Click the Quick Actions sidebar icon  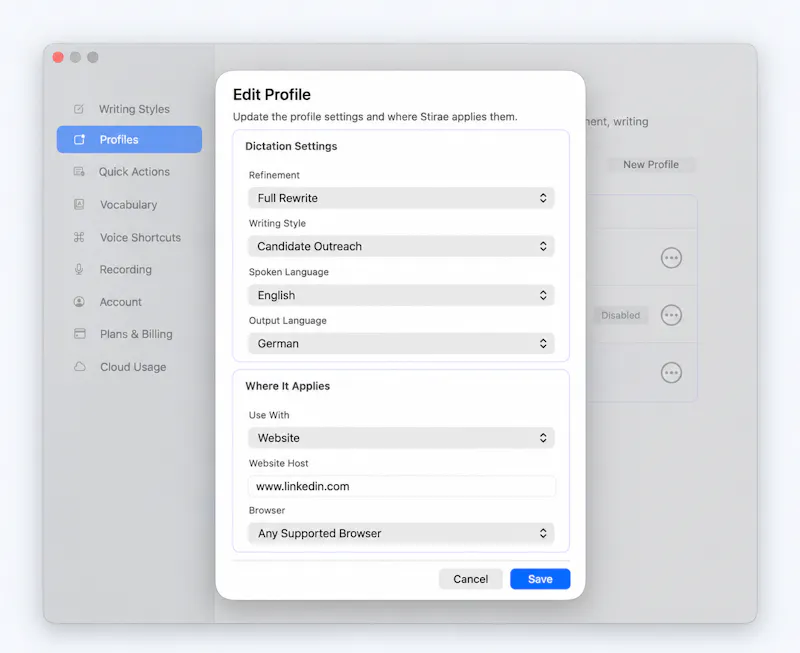point(79,172)
